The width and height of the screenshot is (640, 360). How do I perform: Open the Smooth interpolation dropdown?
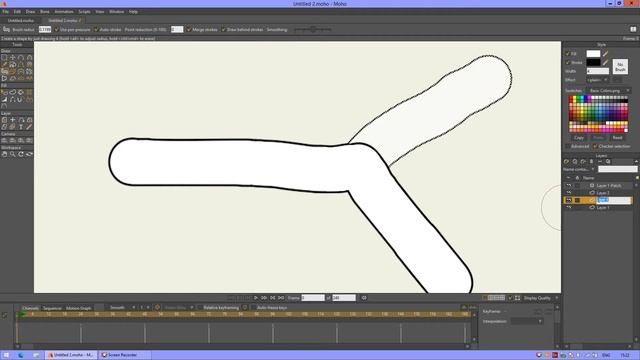coord(121,307)
